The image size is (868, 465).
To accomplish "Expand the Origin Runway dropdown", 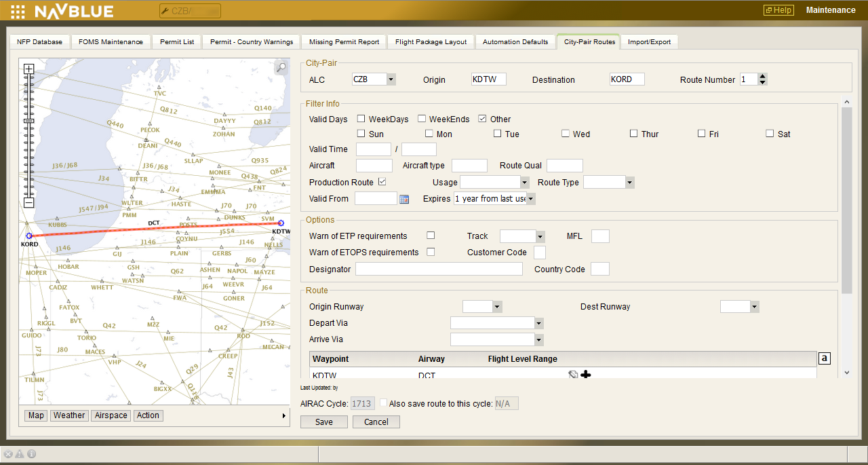I will (x=496, y=306).
